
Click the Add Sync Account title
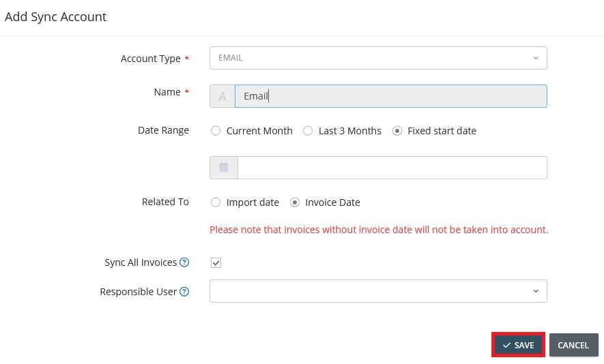pos(55,17)
